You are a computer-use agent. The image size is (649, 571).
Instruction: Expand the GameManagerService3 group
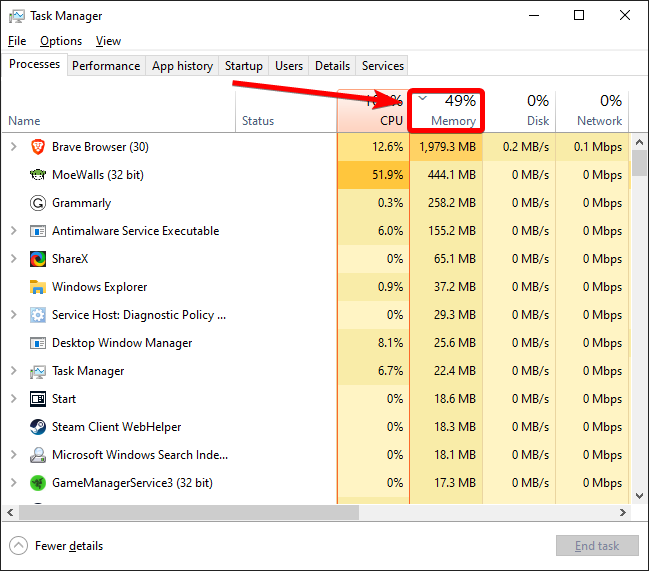pos(14,482)
